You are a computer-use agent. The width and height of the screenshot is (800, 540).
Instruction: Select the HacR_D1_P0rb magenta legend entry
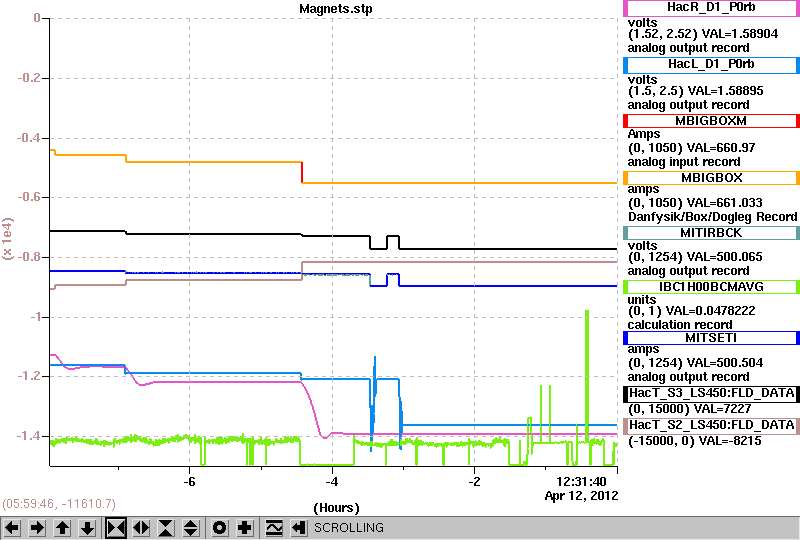point(711,8)
